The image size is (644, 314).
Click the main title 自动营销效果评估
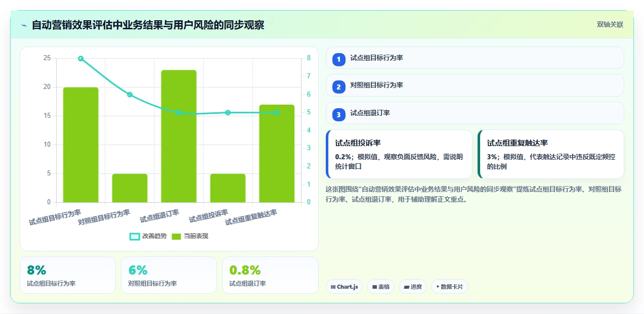tap(148, 25)
